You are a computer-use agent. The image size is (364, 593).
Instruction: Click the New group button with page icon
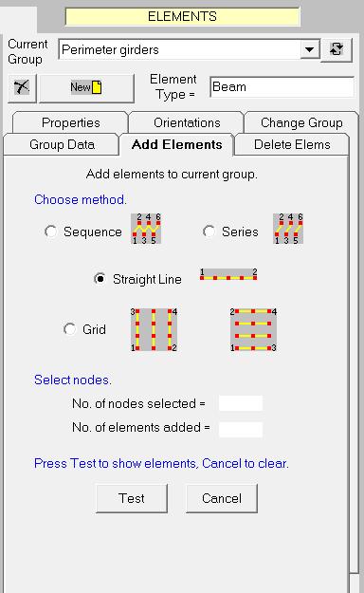coord(86,87)
